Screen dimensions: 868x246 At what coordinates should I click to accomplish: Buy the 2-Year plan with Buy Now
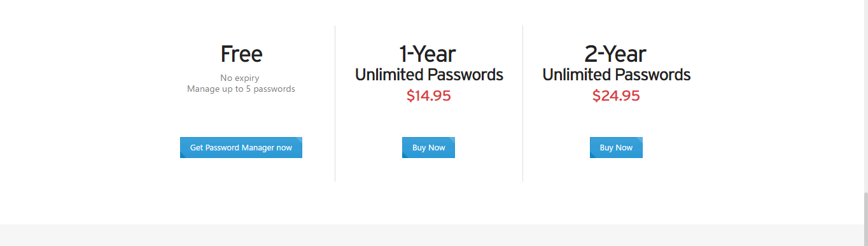click(x=616, y=147)
